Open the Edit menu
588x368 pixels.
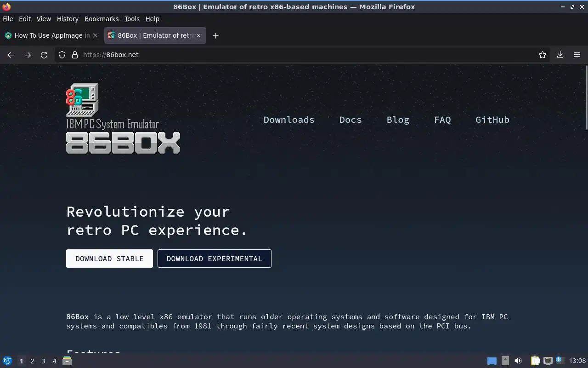tap(25, 19)
